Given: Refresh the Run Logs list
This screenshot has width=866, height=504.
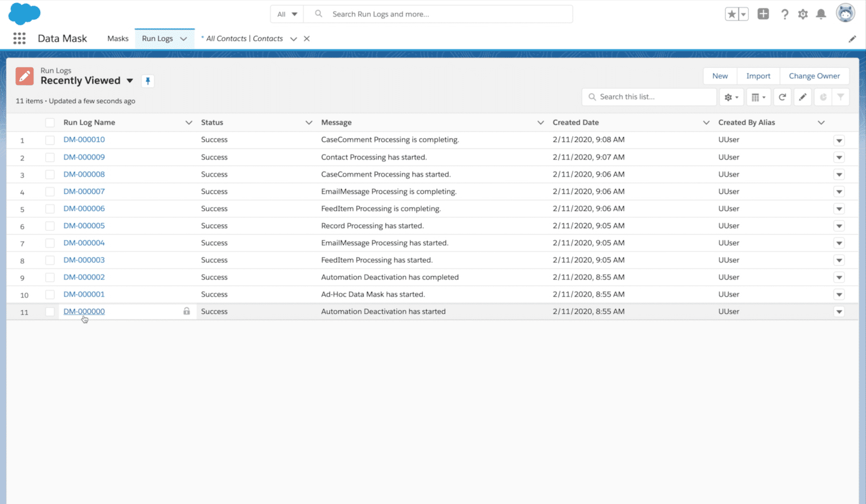Looking at the screenshot, I should click(x=782, y=97).
